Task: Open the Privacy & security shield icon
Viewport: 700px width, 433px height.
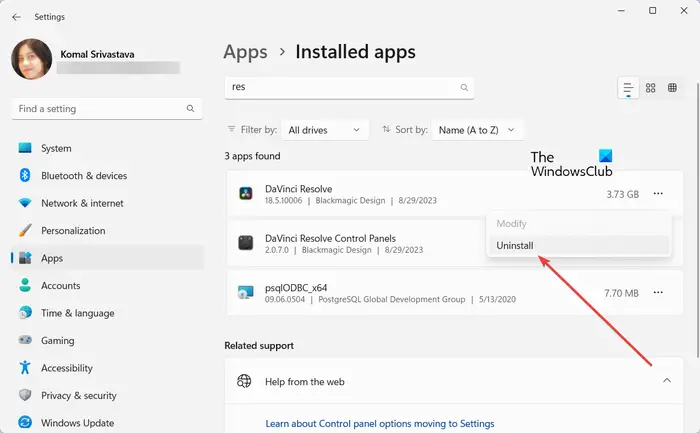Action: pyautogui.click(x=25, y=395)
